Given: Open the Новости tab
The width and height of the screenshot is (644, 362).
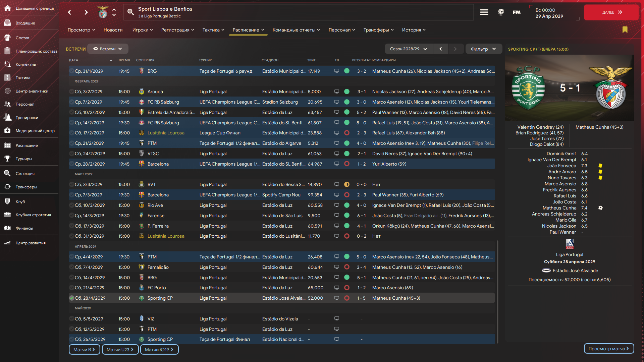Looking at the screenshot, I should point(113,30).
